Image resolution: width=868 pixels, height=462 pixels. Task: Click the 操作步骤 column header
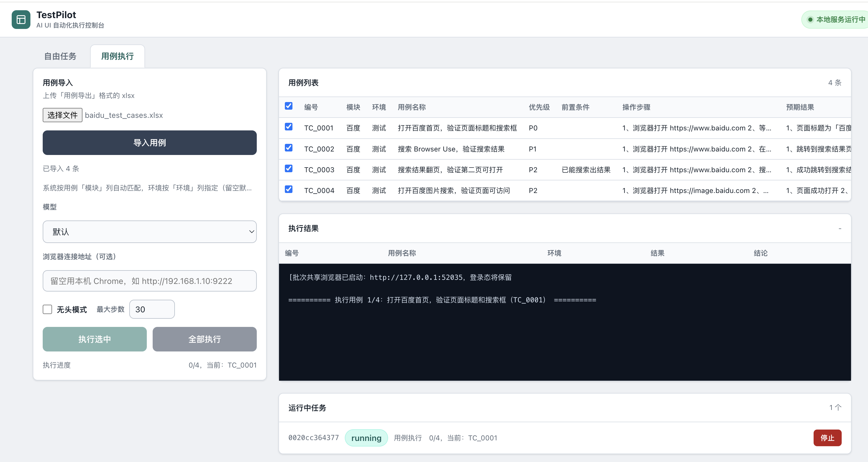[x=636, y=107]
